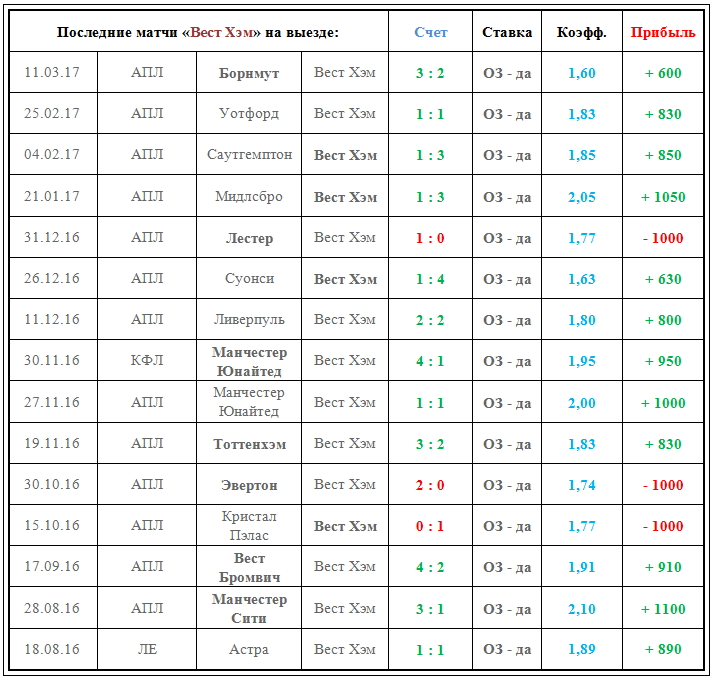Click team name 'Эвертон'

pos(249,486)
